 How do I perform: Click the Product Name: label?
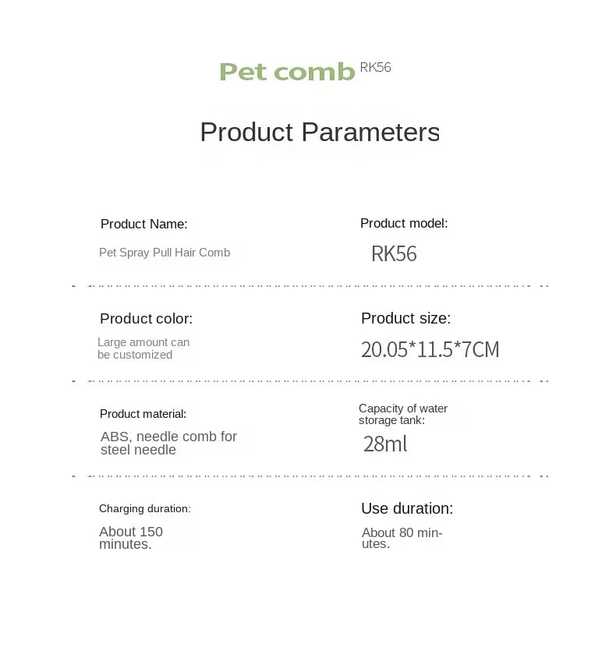click(x=144, y=224)
